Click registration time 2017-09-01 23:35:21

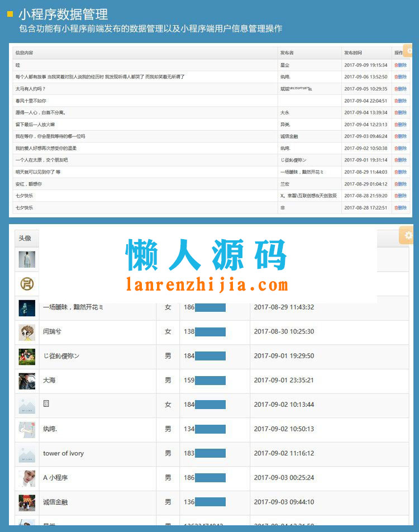coord(284,381)
